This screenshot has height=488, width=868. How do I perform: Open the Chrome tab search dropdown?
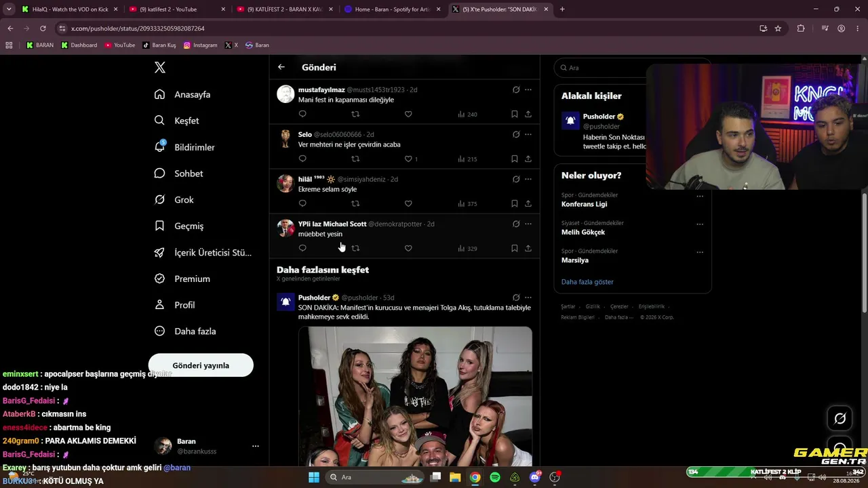[x=9, y=9]
